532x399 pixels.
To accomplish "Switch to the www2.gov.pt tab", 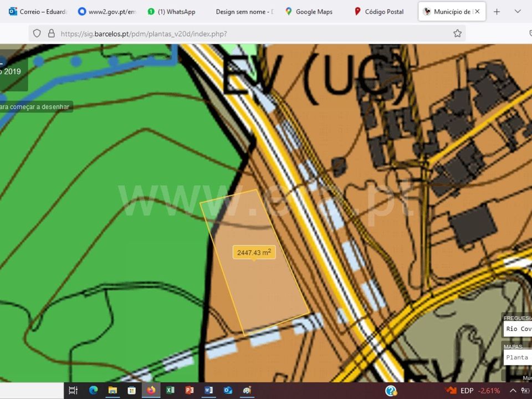I will click(x=107, y=12).
